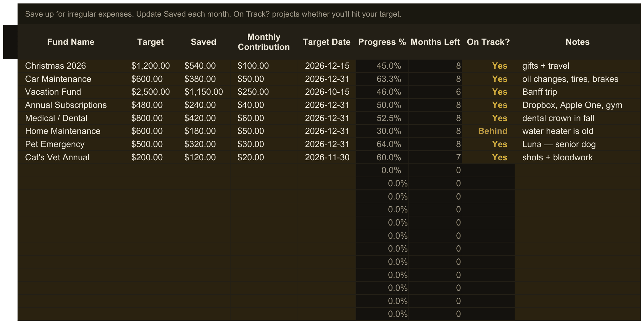Screen dimensions: 644x324
Task: Select the 63.3% progress cell
Action: [382, 79]
